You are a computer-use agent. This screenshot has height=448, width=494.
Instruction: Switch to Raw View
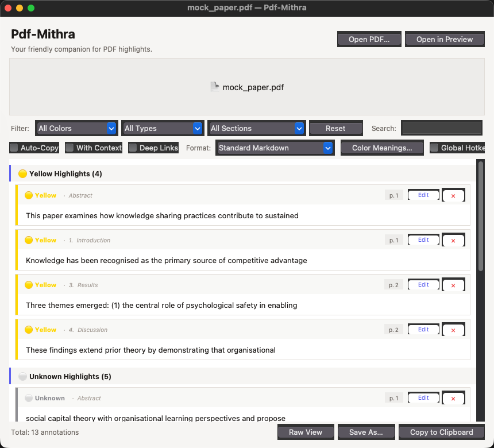(x=306, y=432)
